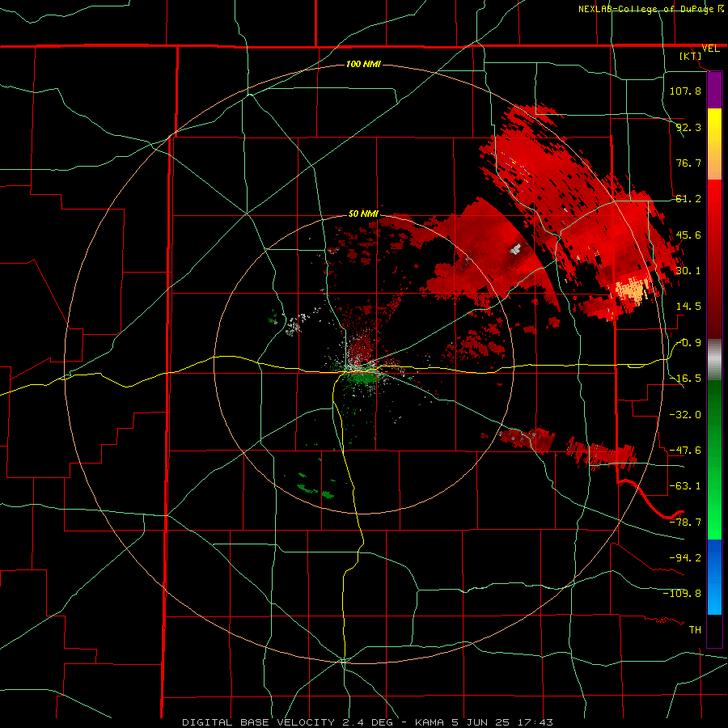
Task: Select the 76.7 scale value
Action: pyautogui.click(x=688, y=163)
